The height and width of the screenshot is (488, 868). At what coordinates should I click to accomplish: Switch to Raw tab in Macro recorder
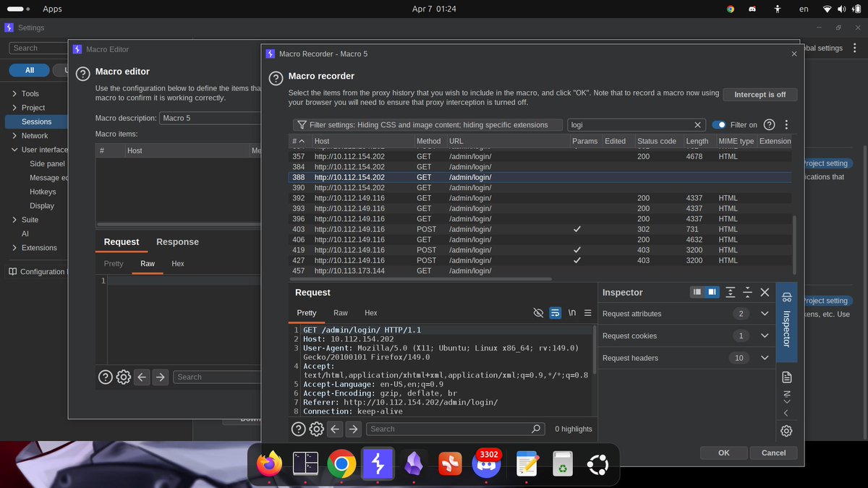click(341, 313)
